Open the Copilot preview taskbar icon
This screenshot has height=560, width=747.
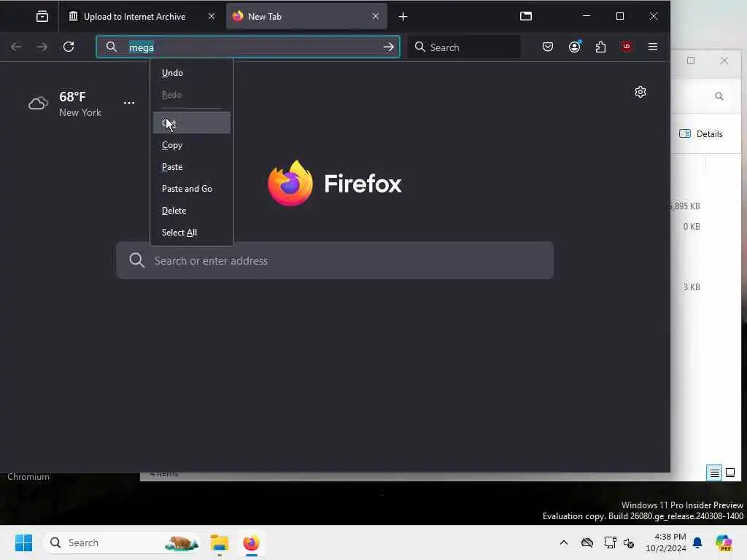(724, 542)
